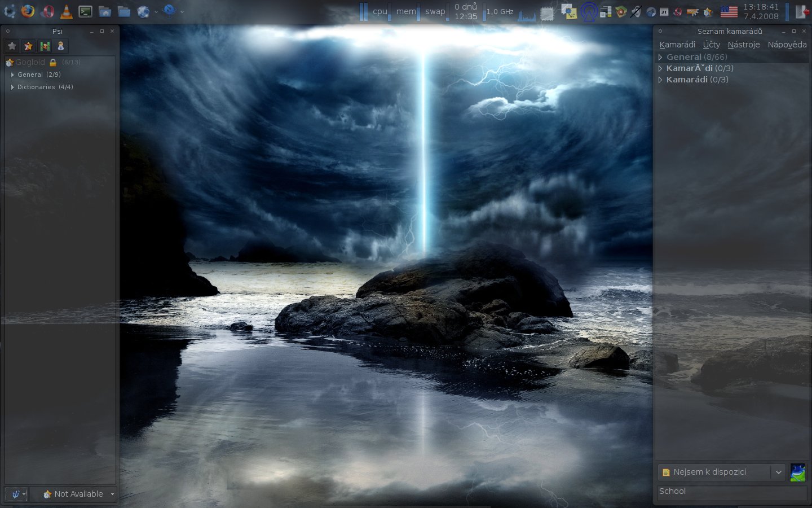The image size is (812, 508).
Task: Click the person icon in Psi toolbar
Action: point(61,46)
